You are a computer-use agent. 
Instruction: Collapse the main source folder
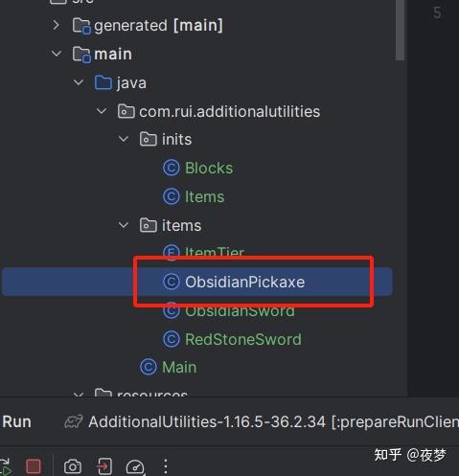click(x=57, y=54)
